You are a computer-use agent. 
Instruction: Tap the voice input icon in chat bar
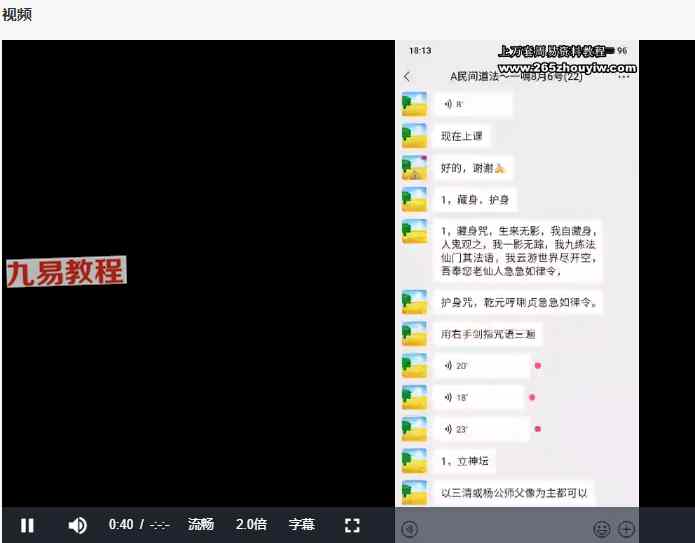(x=409, y=529)
